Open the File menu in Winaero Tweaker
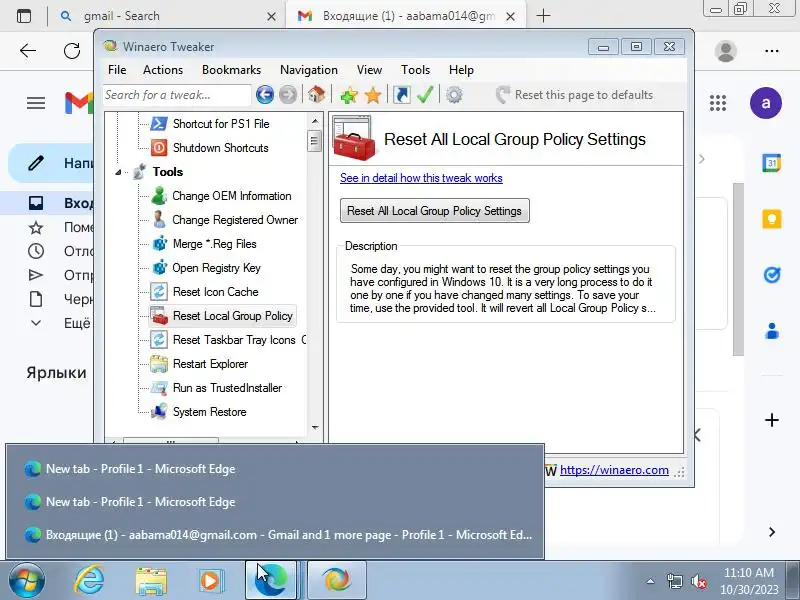The width and height of the screenshot is (800, 600). pos(117,70)
